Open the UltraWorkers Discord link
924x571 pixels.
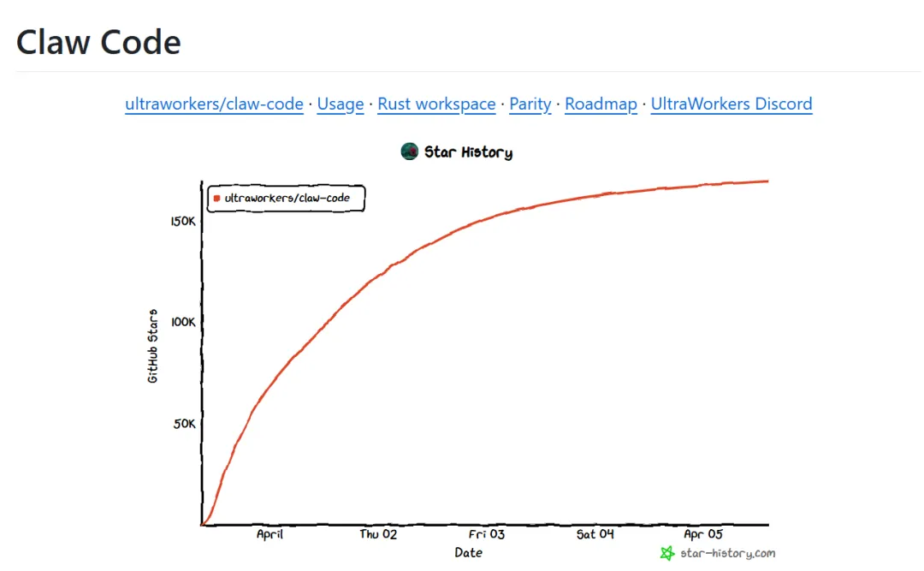click(x=731, y=104)
